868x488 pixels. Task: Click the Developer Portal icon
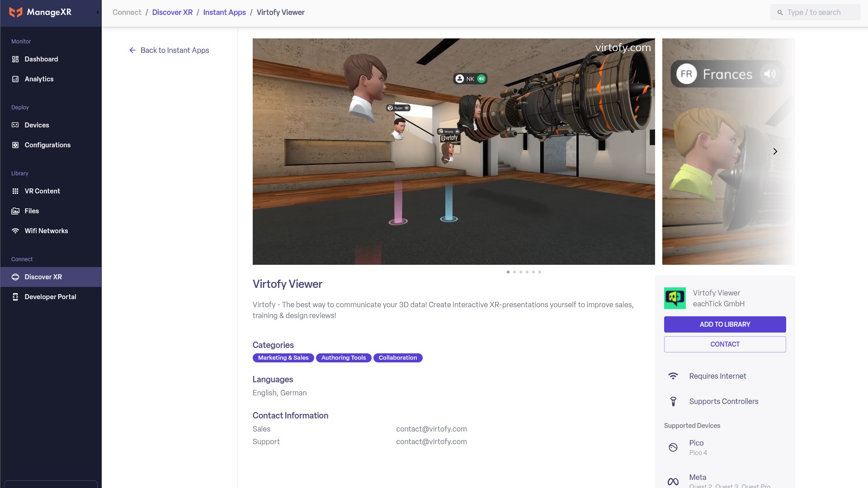tap(15, 297)
